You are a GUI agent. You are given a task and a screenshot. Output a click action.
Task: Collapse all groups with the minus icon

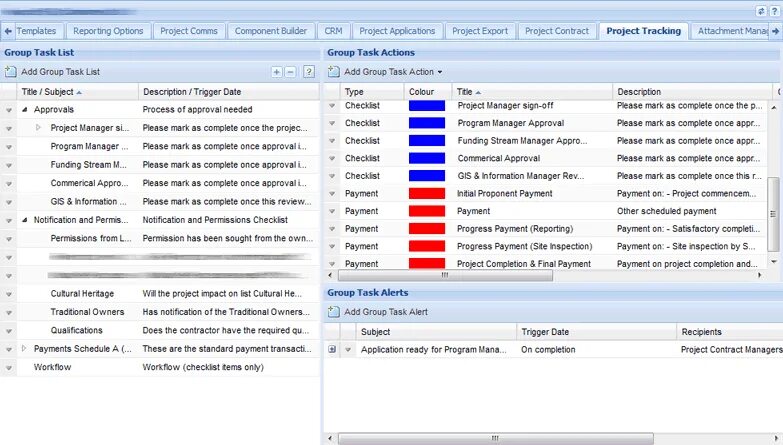tap(290, 72)
